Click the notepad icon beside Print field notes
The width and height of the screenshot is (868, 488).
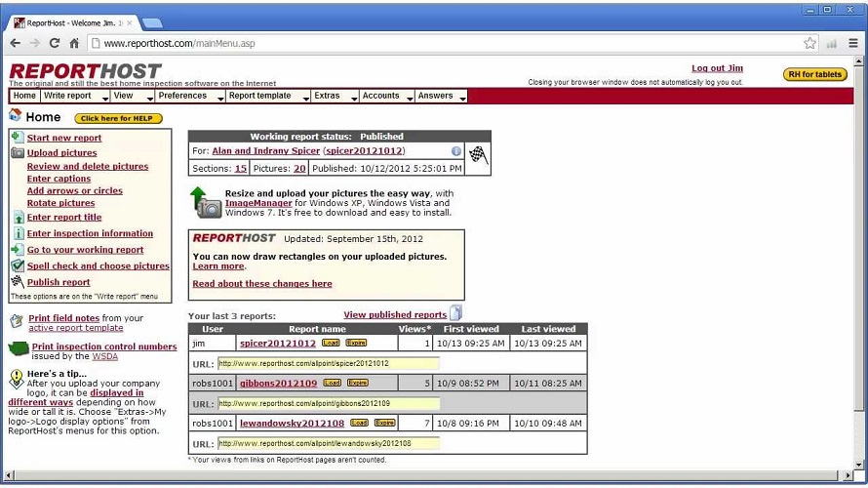17,320
